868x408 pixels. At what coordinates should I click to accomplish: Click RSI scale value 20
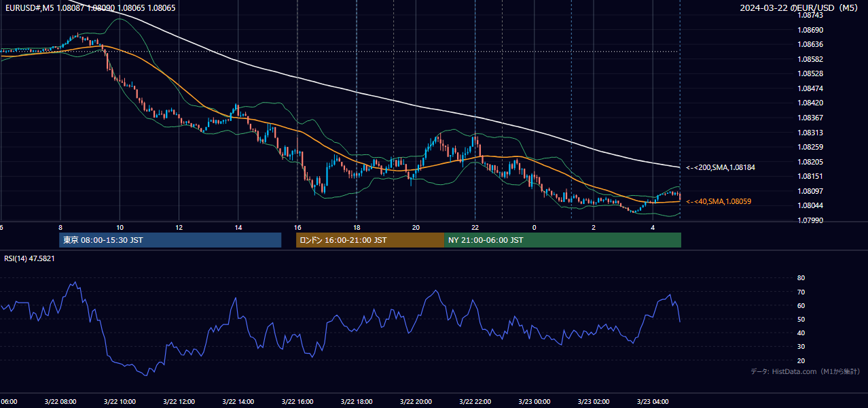[801, 360]
